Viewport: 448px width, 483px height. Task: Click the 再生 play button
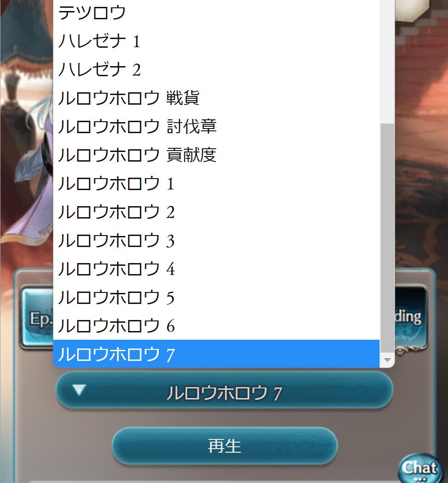point(224,446)
